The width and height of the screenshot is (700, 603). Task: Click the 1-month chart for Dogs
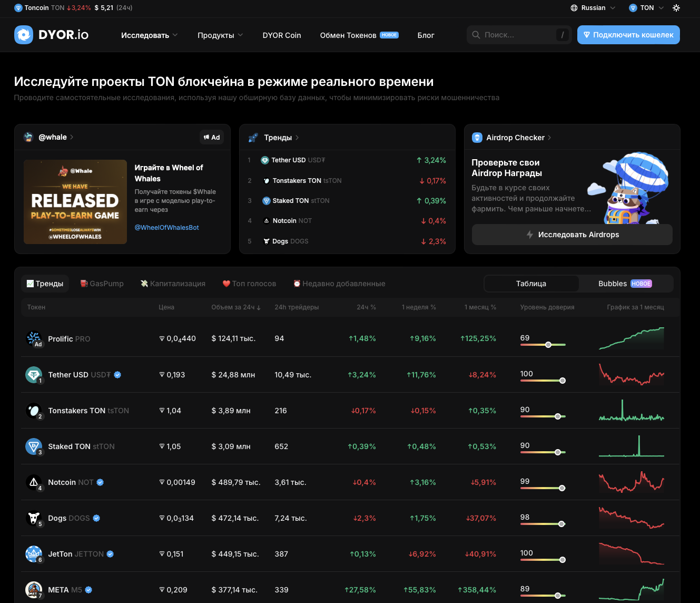click(x=632, y=518)
